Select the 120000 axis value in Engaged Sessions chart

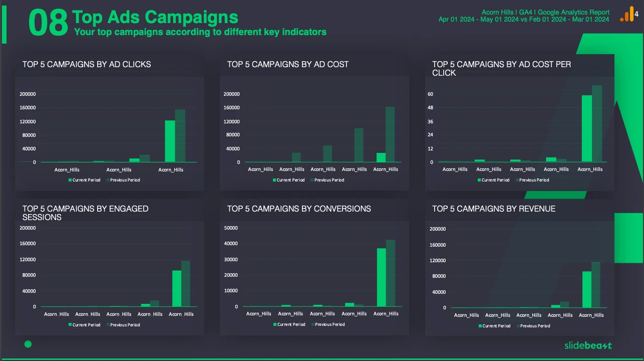click(28, 259)
